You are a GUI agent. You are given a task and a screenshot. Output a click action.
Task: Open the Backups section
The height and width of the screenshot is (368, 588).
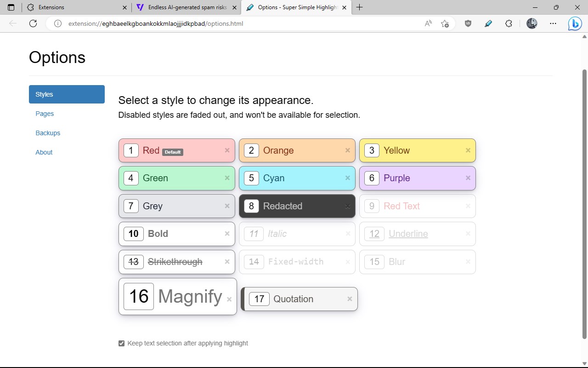coord(48,133)
